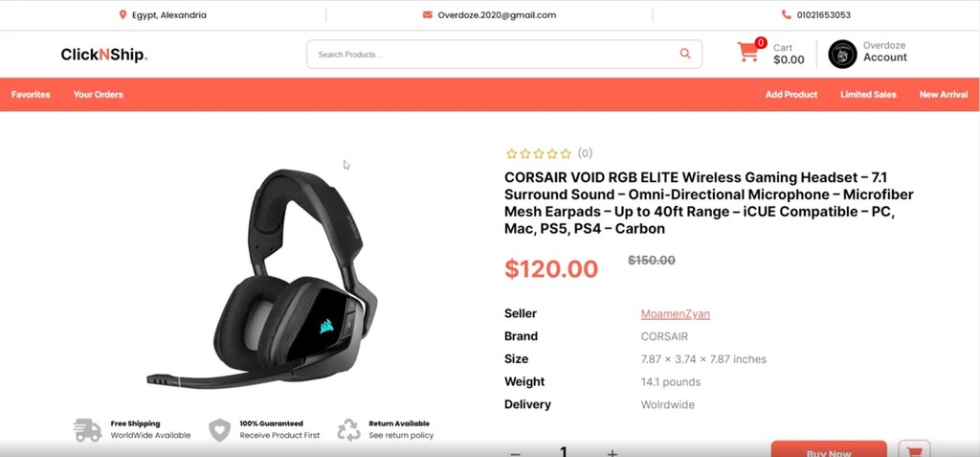Viewport: 980px width, 457px height.
Task: Increase quantity with plus button
Action: pyautogui.click(x=612, y=452)
